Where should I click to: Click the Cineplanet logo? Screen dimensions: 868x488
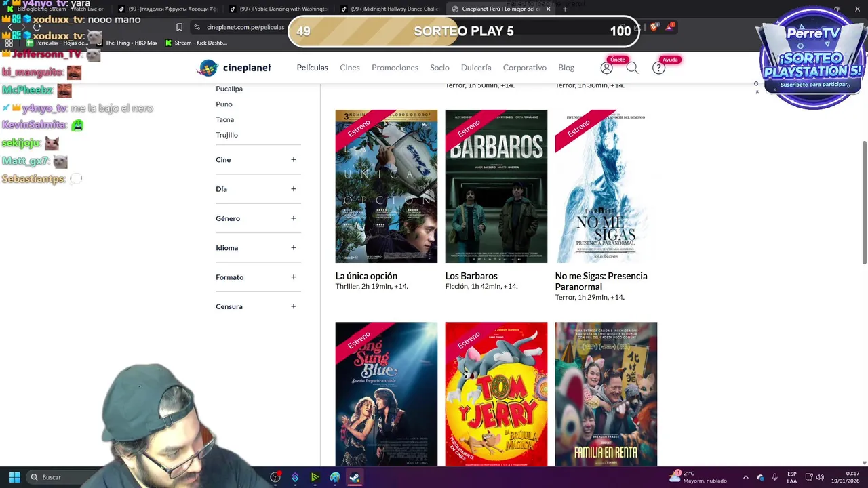coord(234,68)
